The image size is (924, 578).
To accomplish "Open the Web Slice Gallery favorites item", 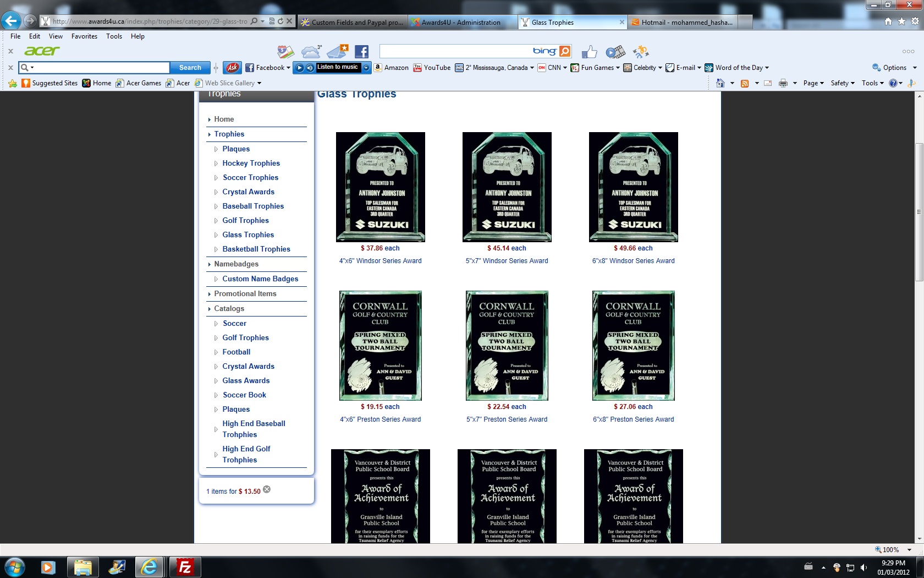I will (x=228, y=83).
